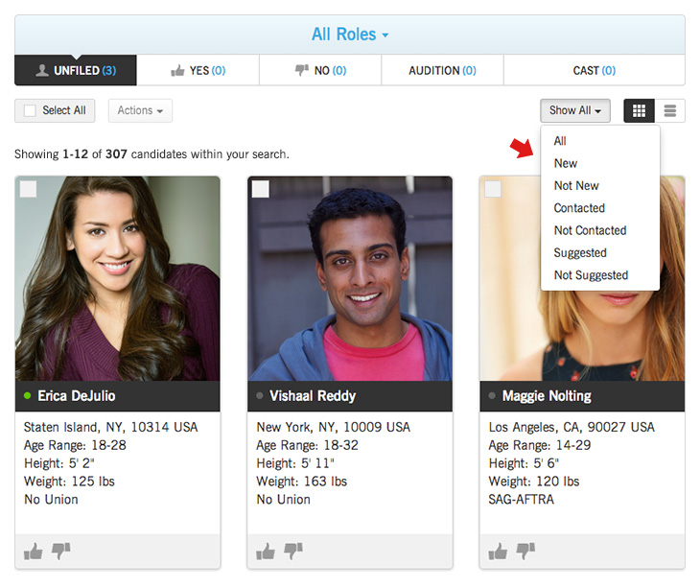Expand the All Roles dropdown
The image size is (700, 588).
click(350, 35)
